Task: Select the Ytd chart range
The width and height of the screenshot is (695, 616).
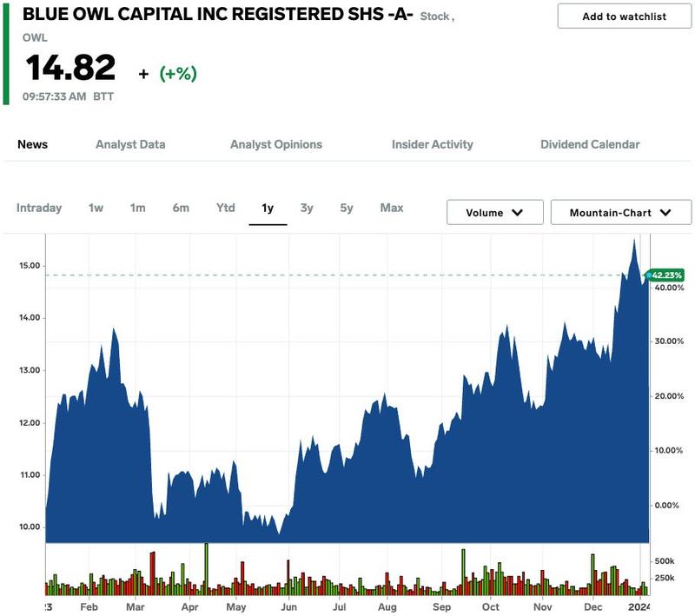Action: (x=226, y=208)
